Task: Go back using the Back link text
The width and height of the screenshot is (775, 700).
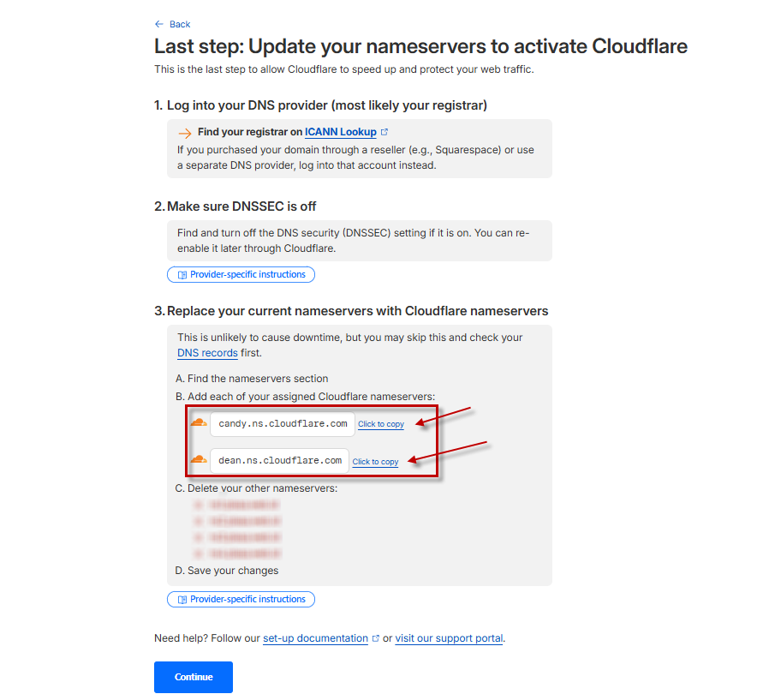Action: coord(180,24)
